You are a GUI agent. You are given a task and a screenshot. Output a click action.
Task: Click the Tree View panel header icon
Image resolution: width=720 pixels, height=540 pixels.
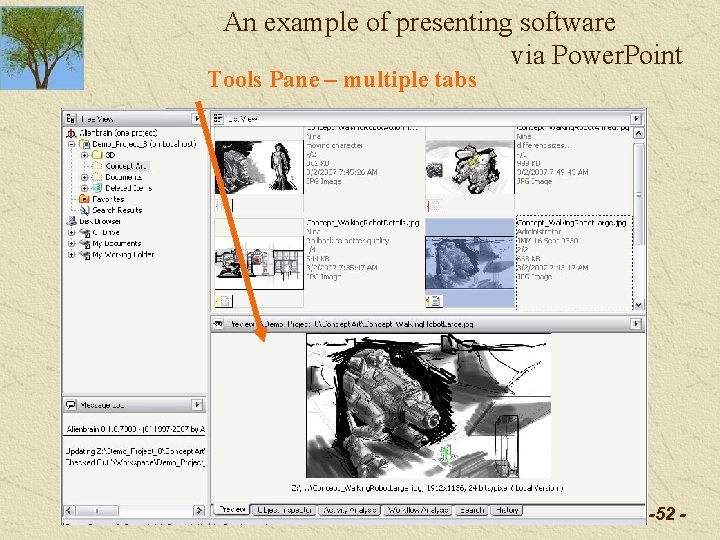[71, 119]
